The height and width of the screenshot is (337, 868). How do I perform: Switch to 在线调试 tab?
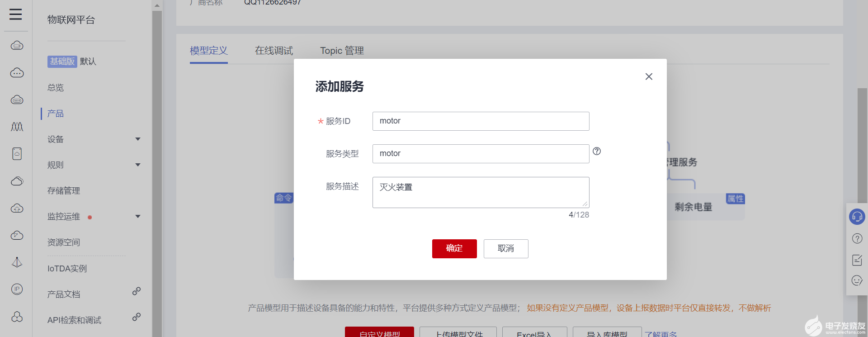[x=274, y=51]
